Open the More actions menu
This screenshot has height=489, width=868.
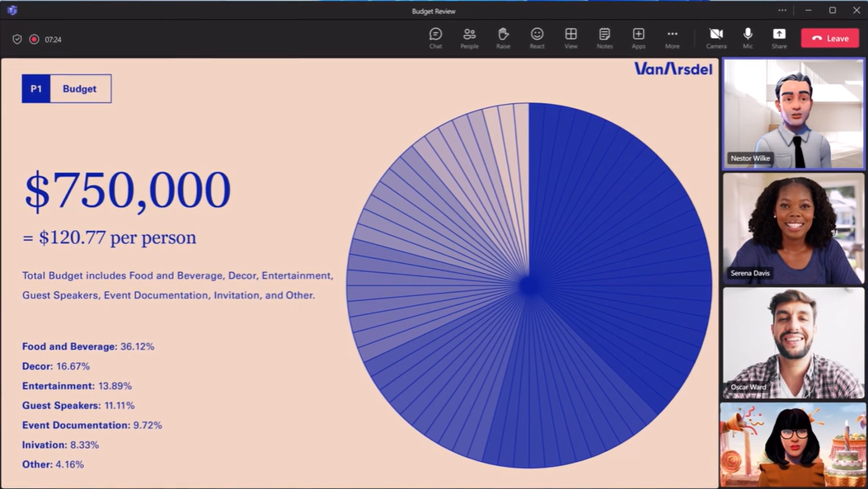click(x=672, y=38)
